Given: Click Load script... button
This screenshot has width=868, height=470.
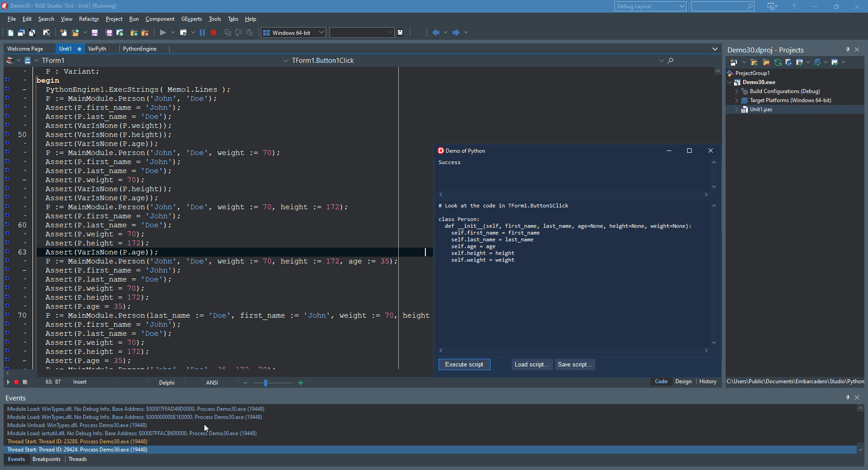Looking at the screenshot, I should tap(532, 364).
